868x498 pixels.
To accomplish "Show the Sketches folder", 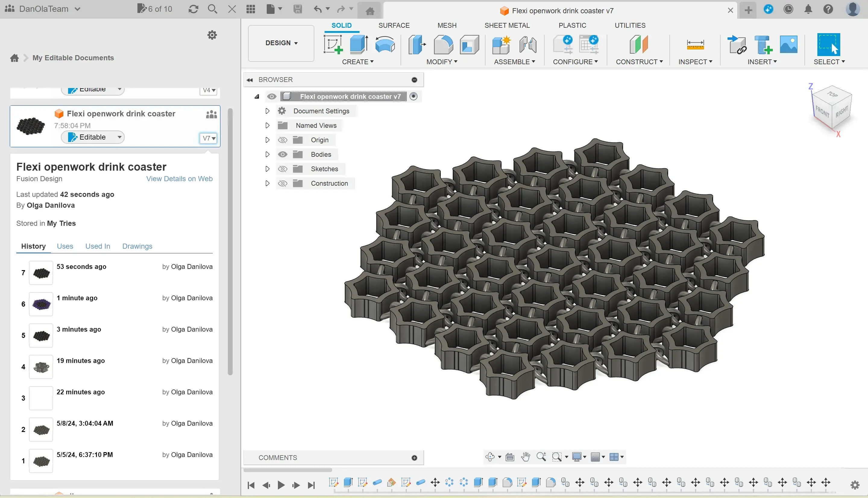I will 282,169.
